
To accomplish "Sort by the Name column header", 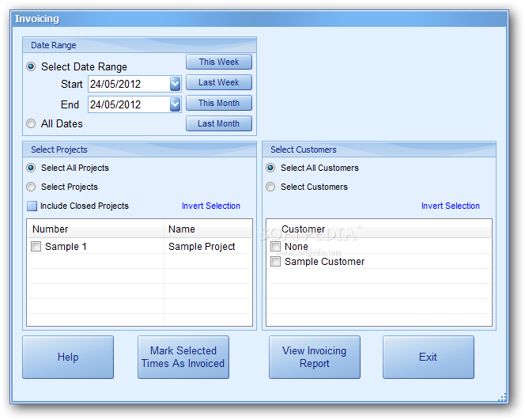I will [208, 229].
